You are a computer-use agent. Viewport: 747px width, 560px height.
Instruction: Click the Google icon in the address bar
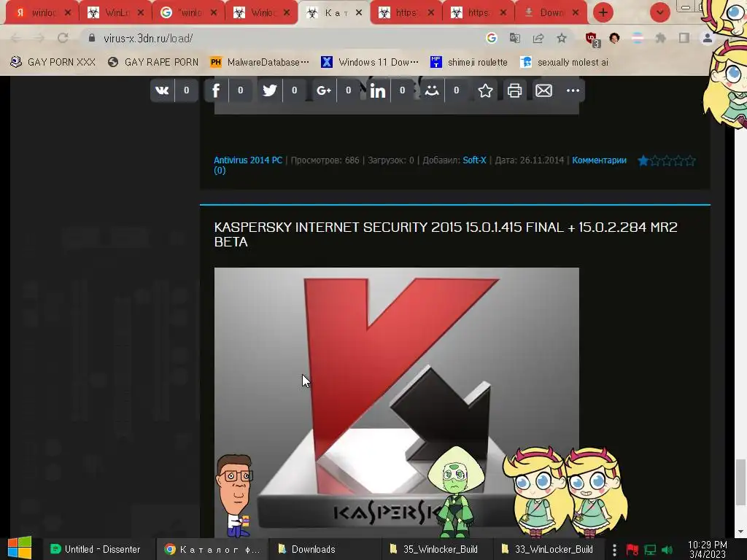pos(491,38)
